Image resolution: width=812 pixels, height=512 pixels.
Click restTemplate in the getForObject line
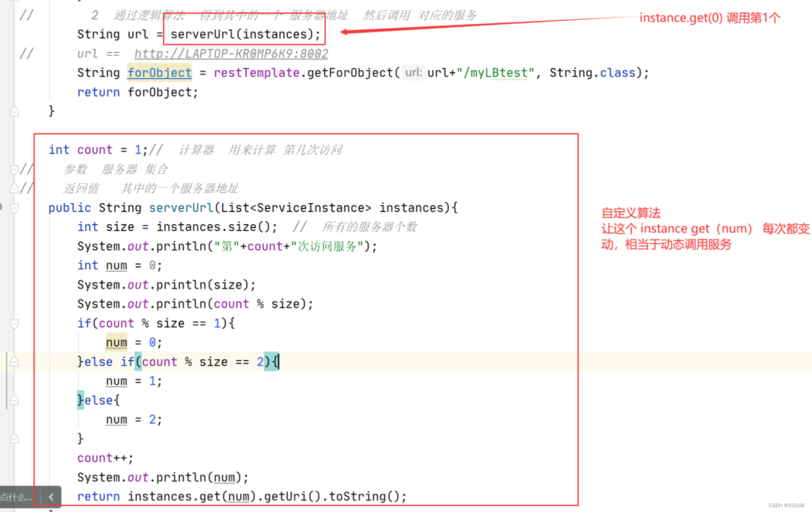pos(256,73)
